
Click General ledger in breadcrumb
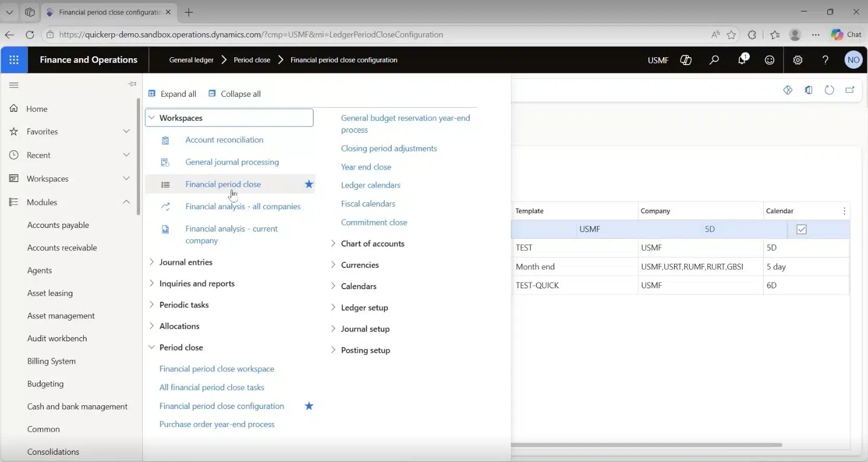[191, 60]
